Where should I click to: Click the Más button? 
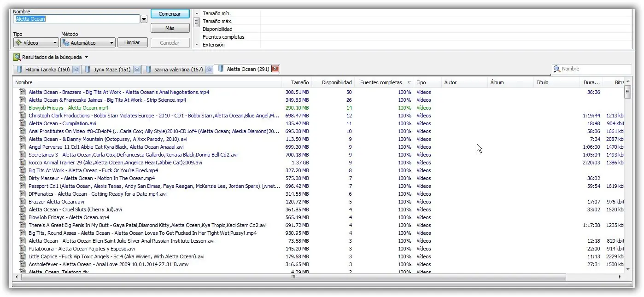coord(170,28)
